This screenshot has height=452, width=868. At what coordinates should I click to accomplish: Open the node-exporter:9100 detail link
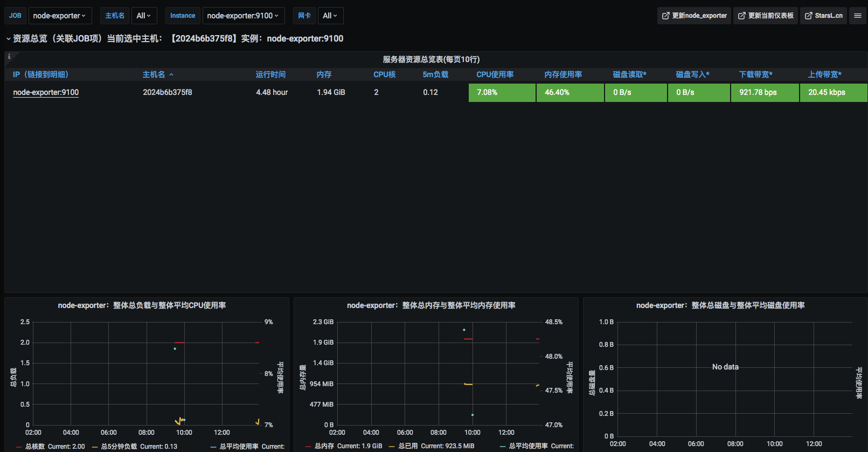(46, 92)
